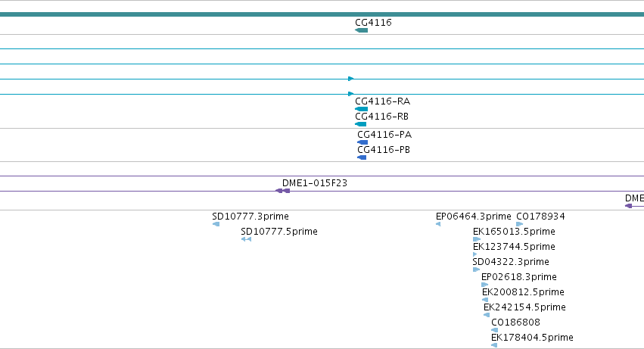Image resolution: width=644 pixels, height=349 pixels.
Task: Click the EK178404.5prime label
Action: coord(532,338)
